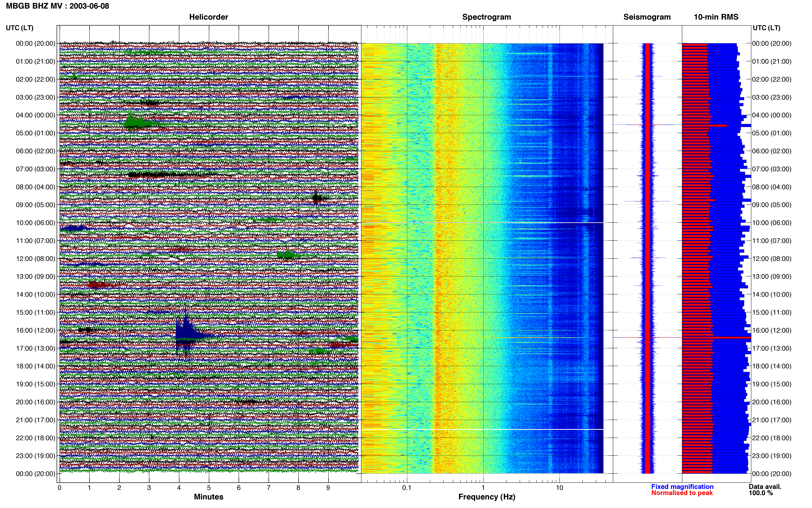Screen dimensions: 812x508
Task: Click the '10' tick on the frequency axis
Action: click(559, 487)
